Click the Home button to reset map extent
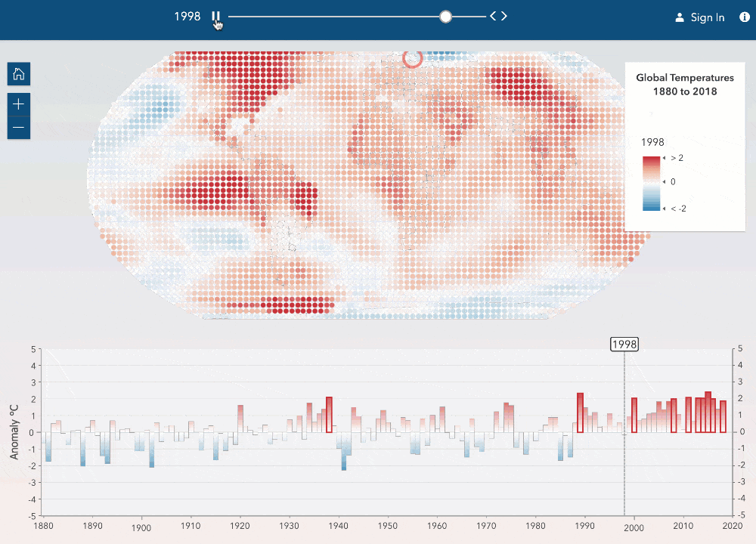The image size is (756, 544). (18, 73)
